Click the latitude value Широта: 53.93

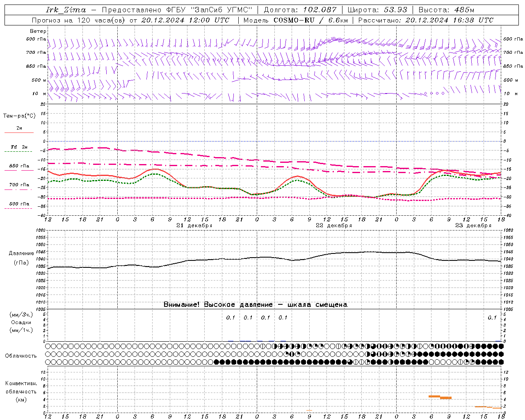coord(377,10)
